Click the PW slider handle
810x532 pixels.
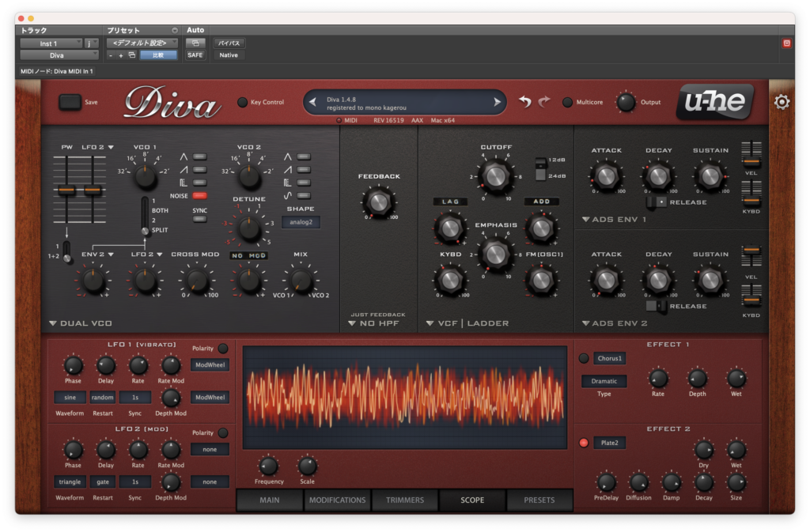click(66, 191)
